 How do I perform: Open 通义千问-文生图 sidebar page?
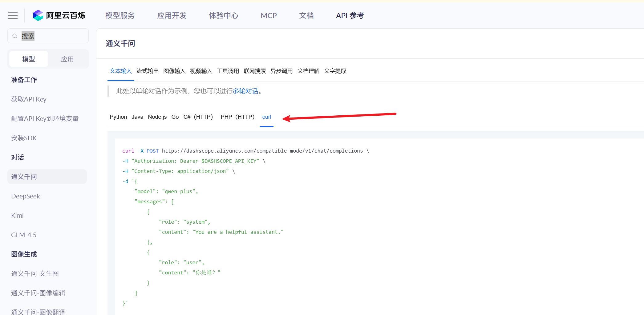[x=35, y=273]
